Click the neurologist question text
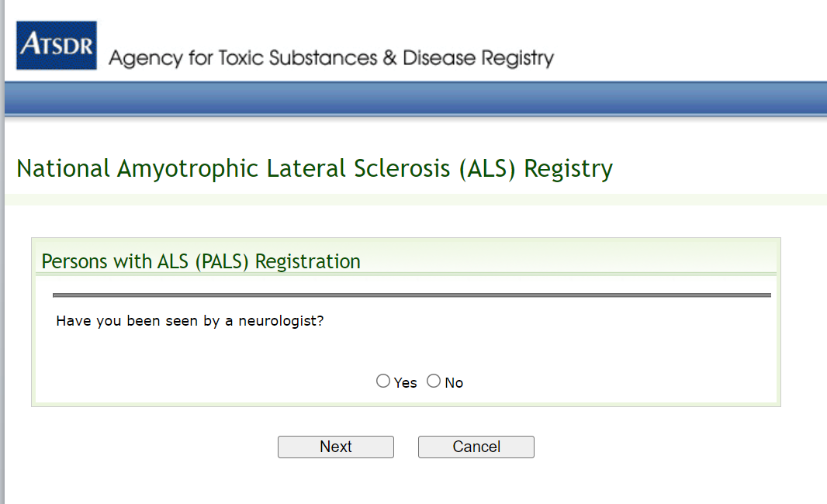 click(189, 320)
